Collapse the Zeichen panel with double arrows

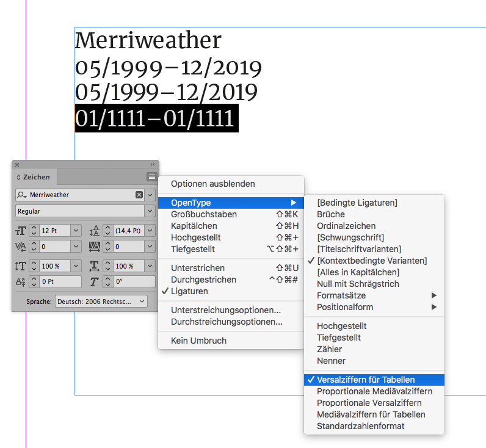point(153,165)
